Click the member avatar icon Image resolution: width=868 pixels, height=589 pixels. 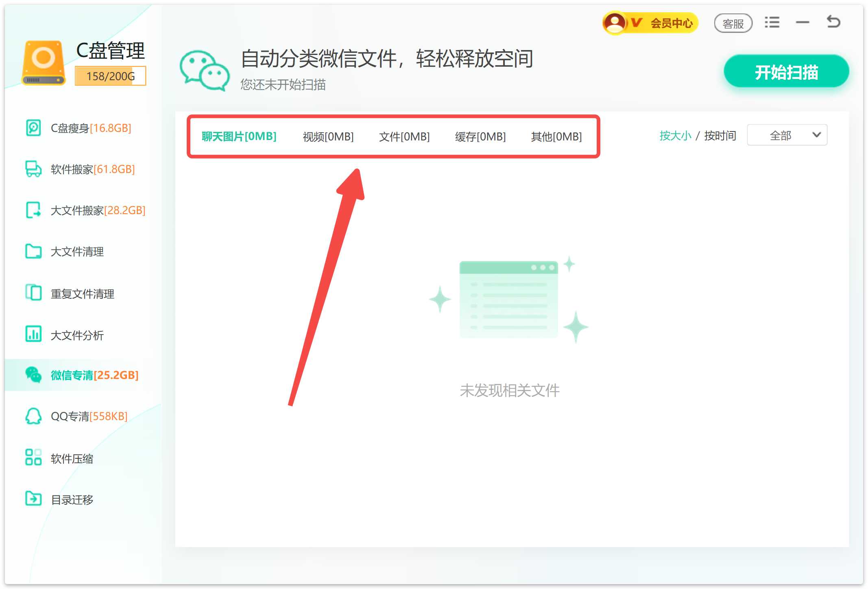[615, 23]
